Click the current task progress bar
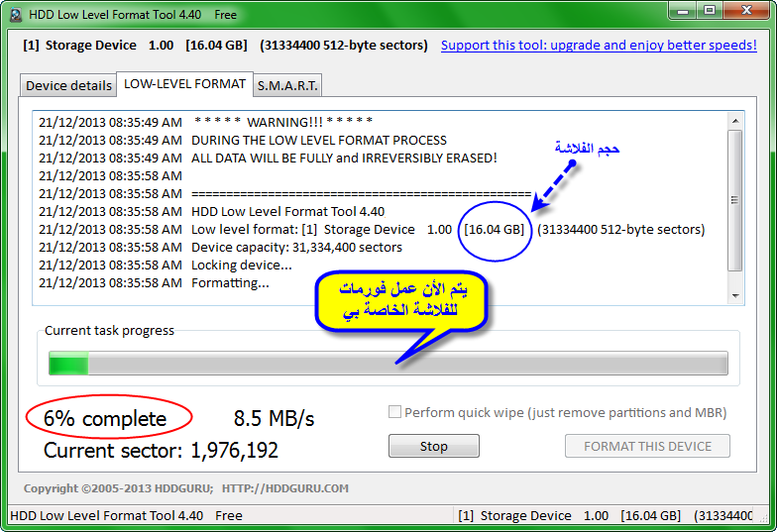 [388, 363]
